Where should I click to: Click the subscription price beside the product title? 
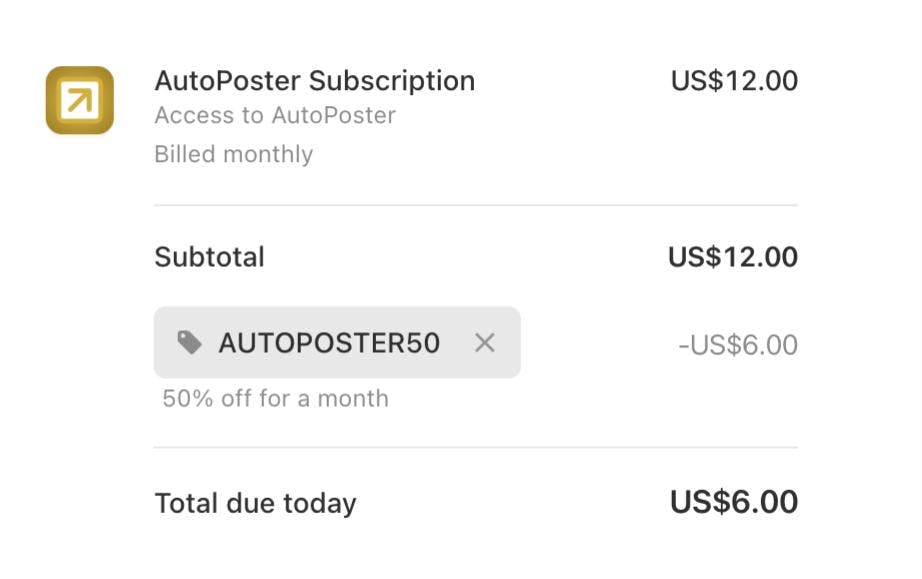(x=734, y=81)
